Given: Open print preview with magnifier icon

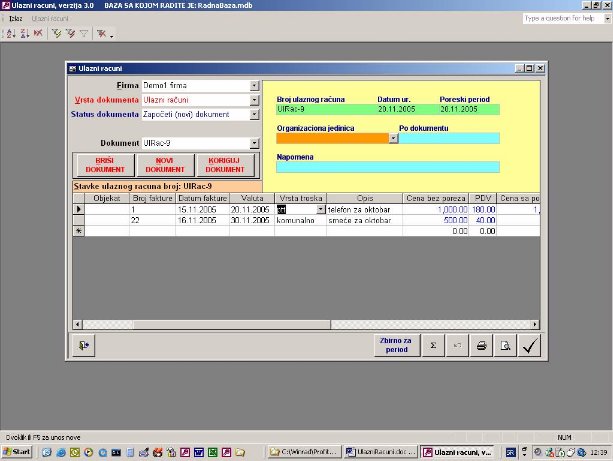Looking at the screenshot, I should click(x=506, y=346).
